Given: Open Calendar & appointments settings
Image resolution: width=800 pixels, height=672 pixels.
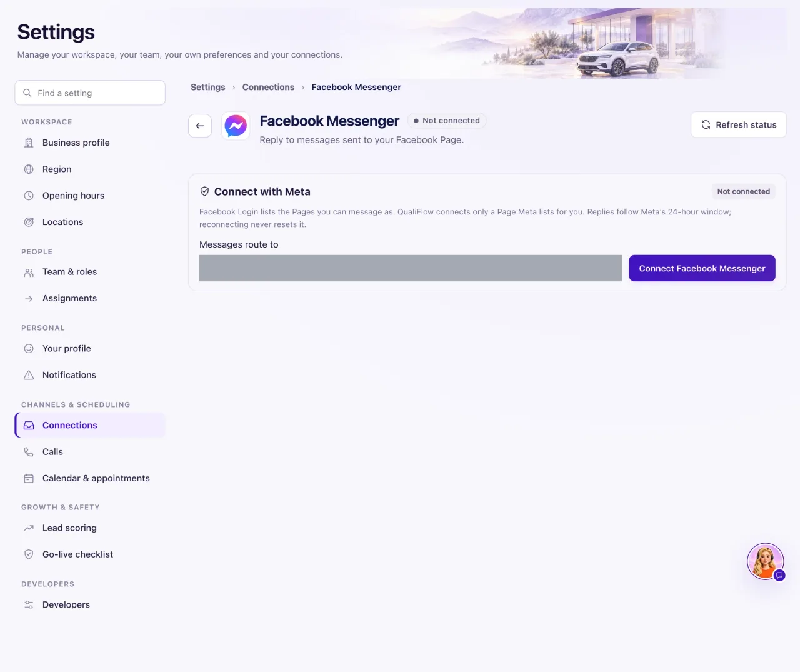Looking at the screenshot, I should 90,478.
